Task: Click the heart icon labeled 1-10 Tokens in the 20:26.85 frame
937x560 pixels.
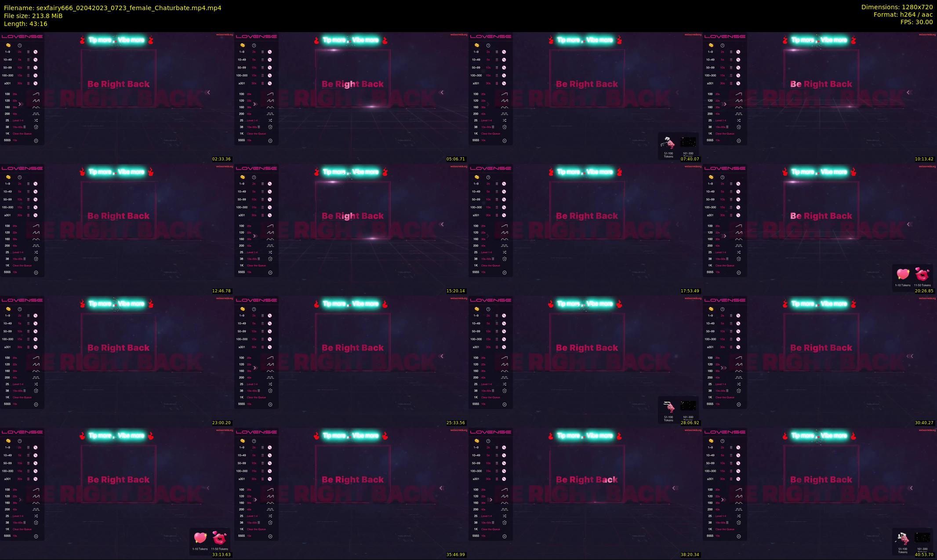Action: coord(903,274)
